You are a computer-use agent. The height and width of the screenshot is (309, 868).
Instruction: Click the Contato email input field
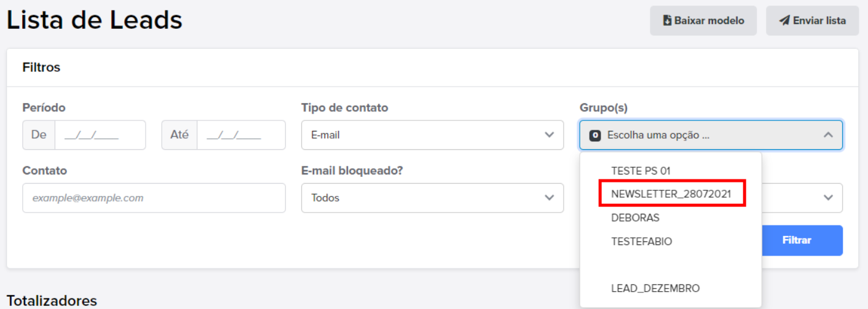click(x=154, y=198)
